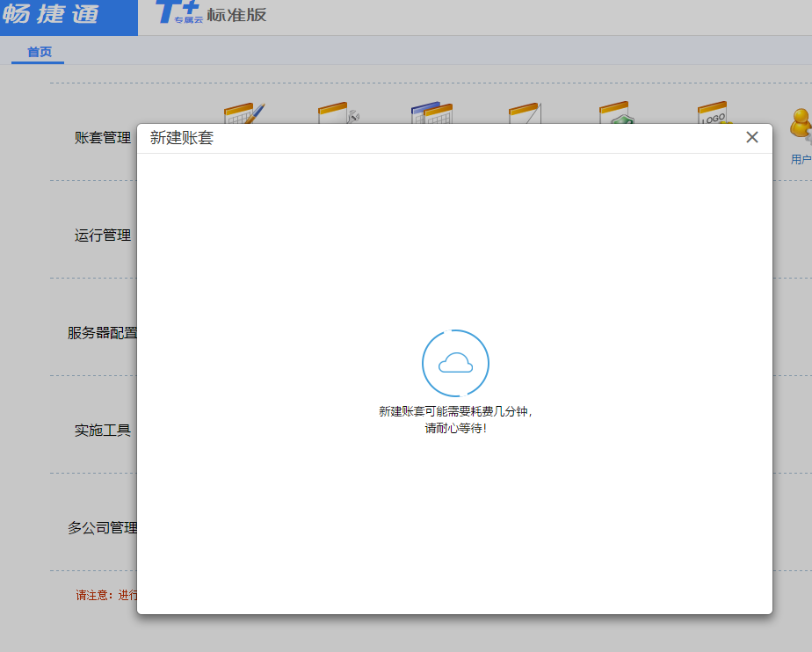This screenshot has height=652, width=812.
Task: Click the red 请注意 notice text
Action: point(106,595)
